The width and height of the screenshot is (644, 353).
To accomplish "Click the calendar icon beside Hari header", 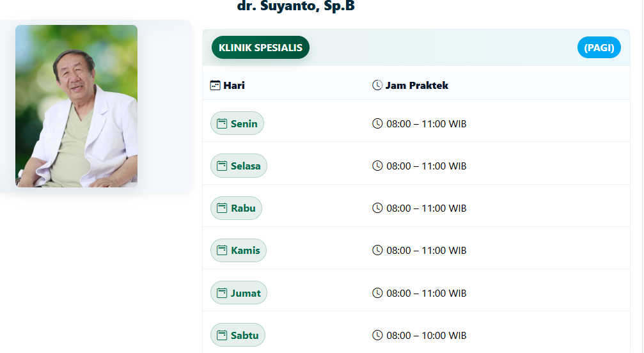I will tap(216, 85).
